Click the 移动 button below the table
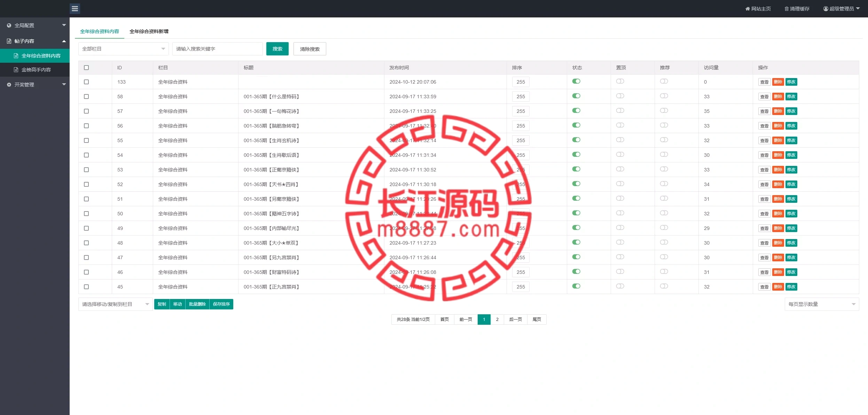Image resolution: width=868 pixels, height=415 pixels. [178, 304]
